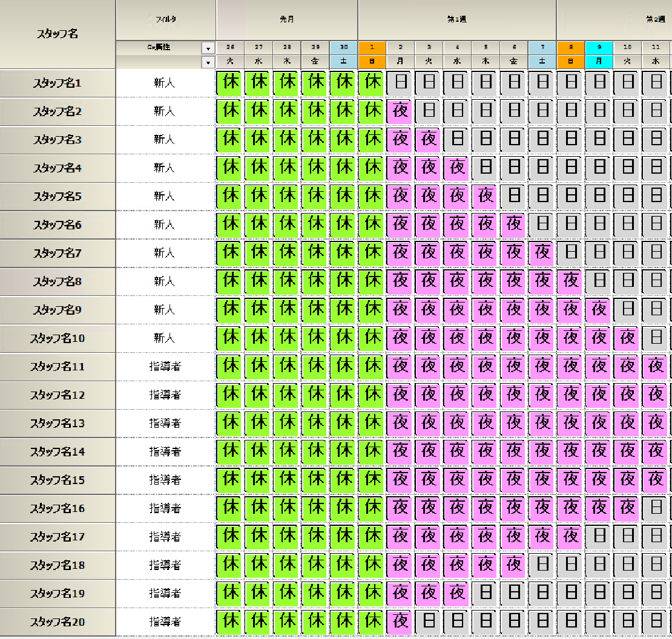The height and width of the screenshot is (639, 672).
Task: Select the 第2週 week header
Action: pyautogui.click(x=614, y=20)
